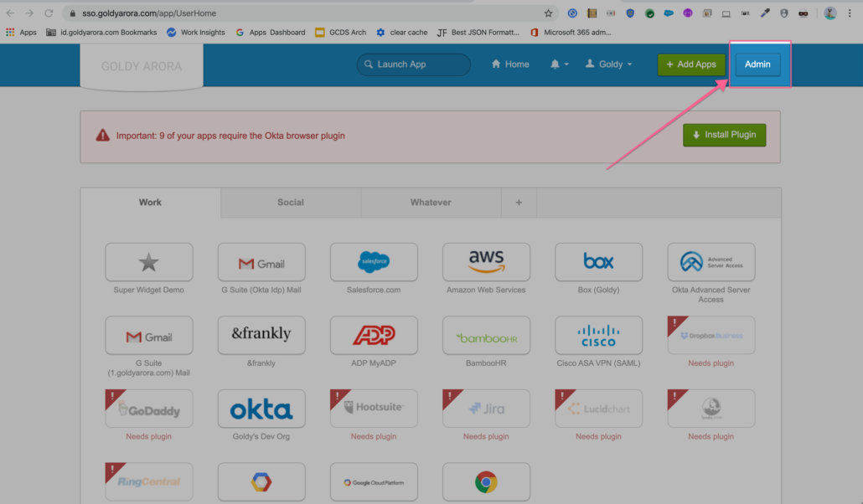
Task: Open the Apps Dashboard bookmark
Action: (x=271, y=33)
